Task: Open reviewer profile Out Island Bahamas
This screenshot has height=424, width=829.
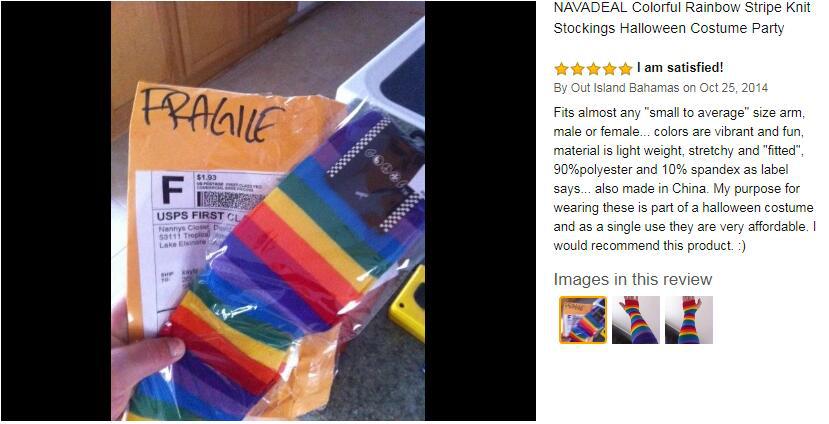Action: (x=625, y=88)
